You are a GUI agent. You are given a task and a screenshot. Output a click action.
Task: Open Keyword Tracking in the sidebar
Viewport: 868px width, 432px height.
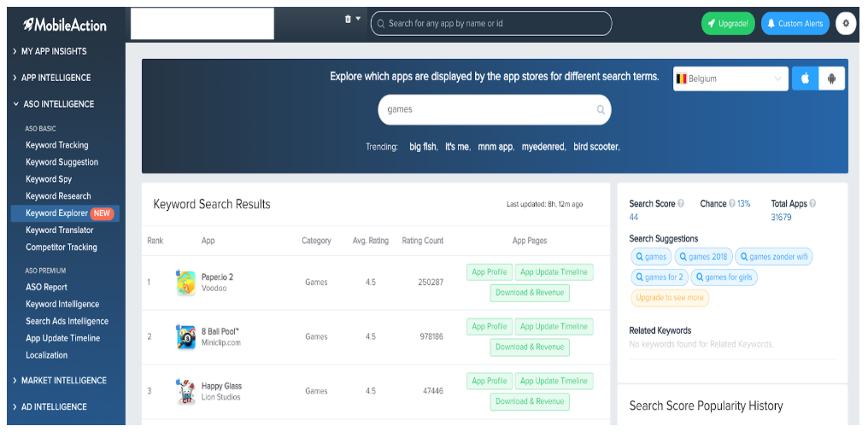57,145
